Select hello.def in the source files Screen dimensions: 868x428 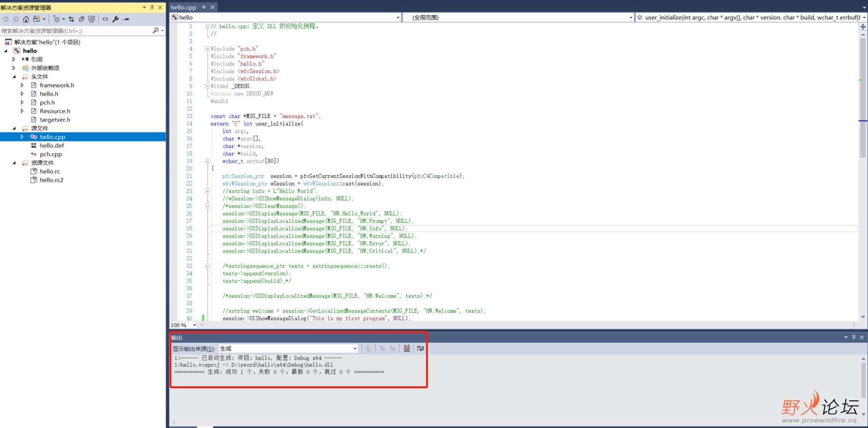click(51, 146)
